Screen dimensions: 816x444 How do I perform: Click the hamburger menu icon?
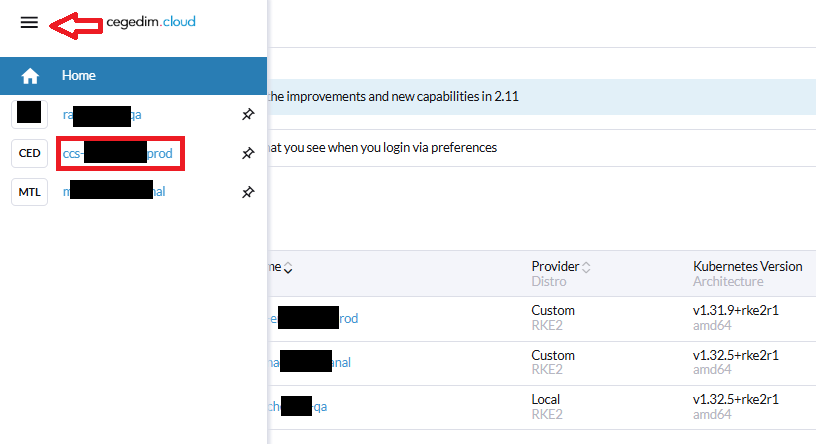coord(29,23)
